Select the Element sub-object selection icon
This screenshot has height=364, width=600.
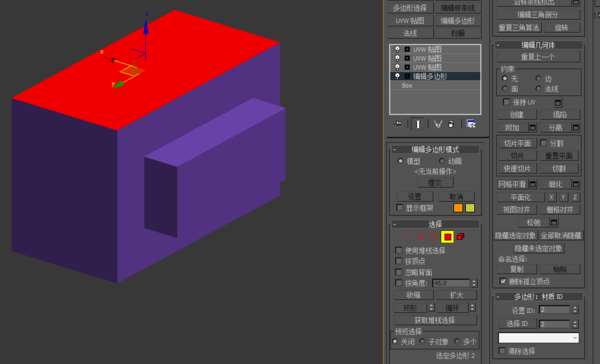pos(460,237)
